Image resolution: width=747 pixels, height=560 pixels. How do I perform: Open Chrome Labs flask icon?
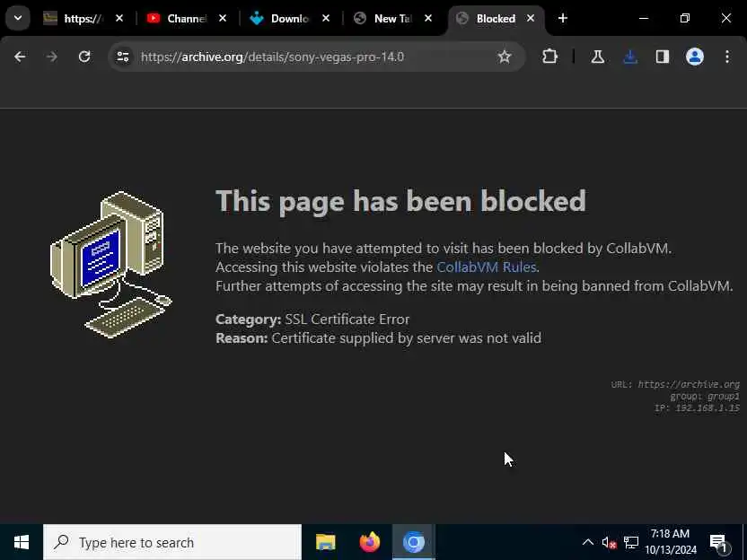click(598, 57)
